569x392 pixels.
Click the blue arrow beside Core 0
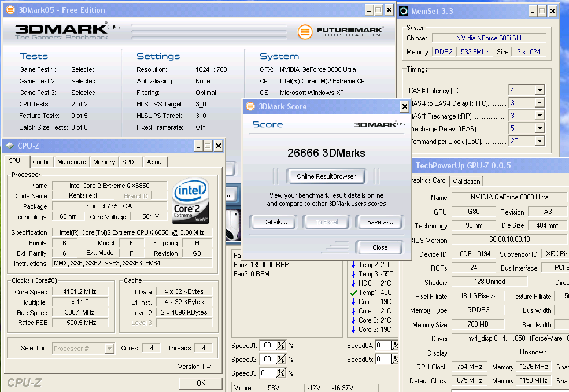[353, 302]
